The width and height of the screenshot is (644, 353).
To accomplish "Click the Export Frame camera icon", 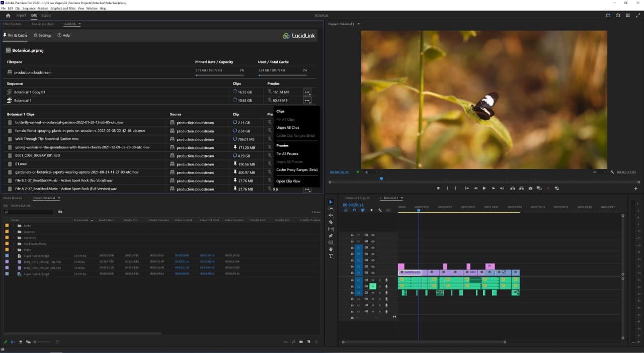I will tap(530, 188).
